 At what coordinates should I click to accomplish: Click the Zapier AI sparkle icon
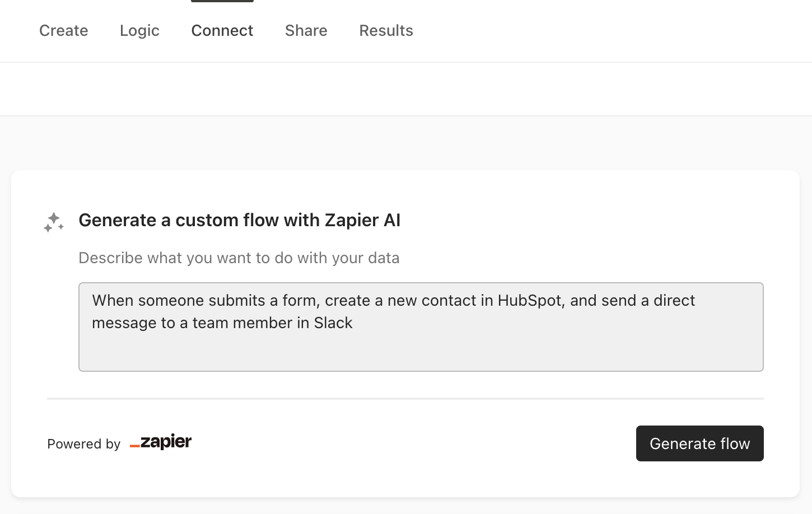(x=54, y=222)
